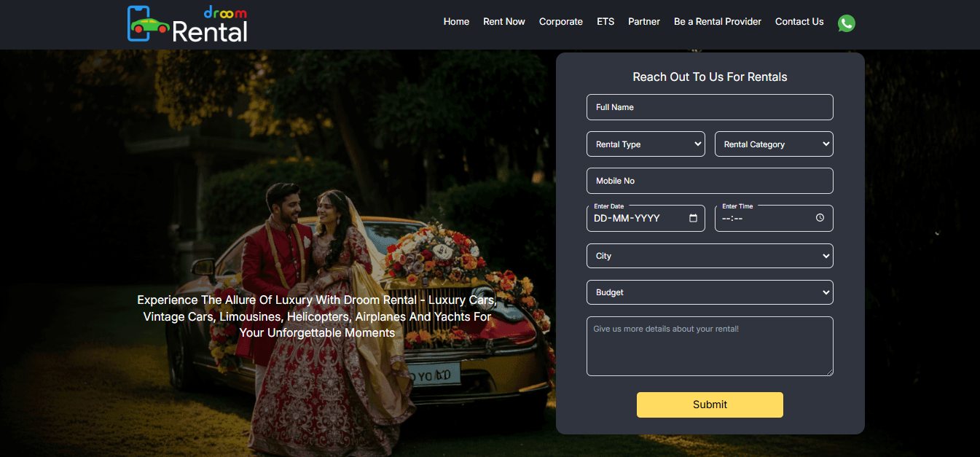Open the clock picker in Enter Time field
This screenshot has height=457, width=980.
(x=820, y=218)
